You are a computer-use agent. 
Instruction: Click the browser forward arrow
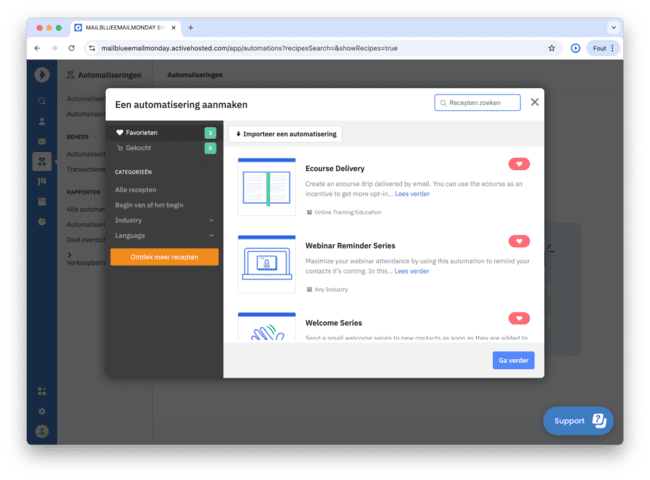tap(54, 48)
